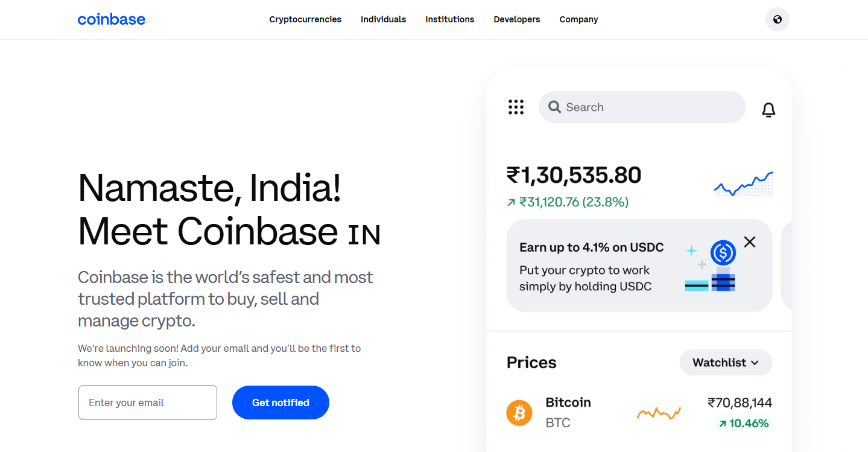The height and width of the screenshot is (452, 868).
Task: Click the orange Bitcoin price graph
Action: 659,412
